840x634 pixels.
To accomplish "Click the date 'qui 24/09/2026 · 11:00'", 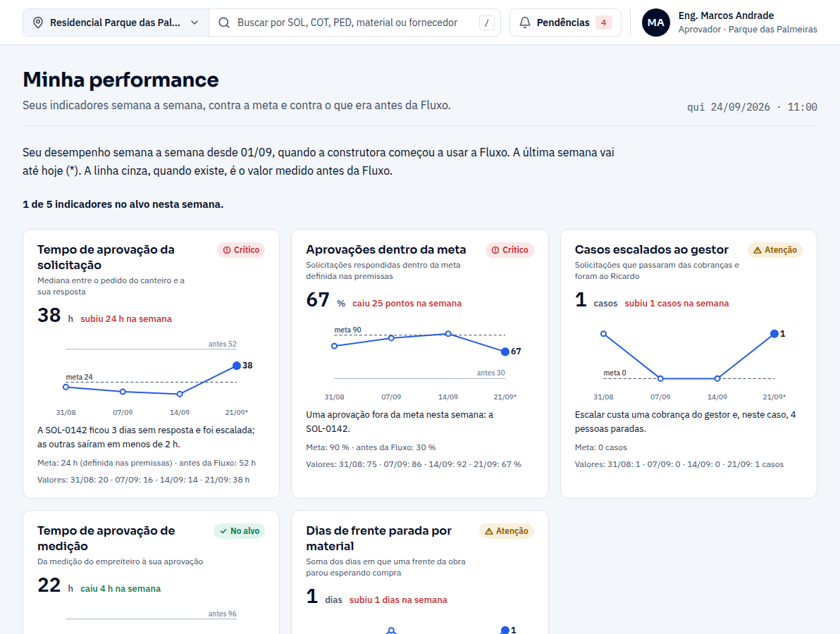I will click(x=752, y=107).
